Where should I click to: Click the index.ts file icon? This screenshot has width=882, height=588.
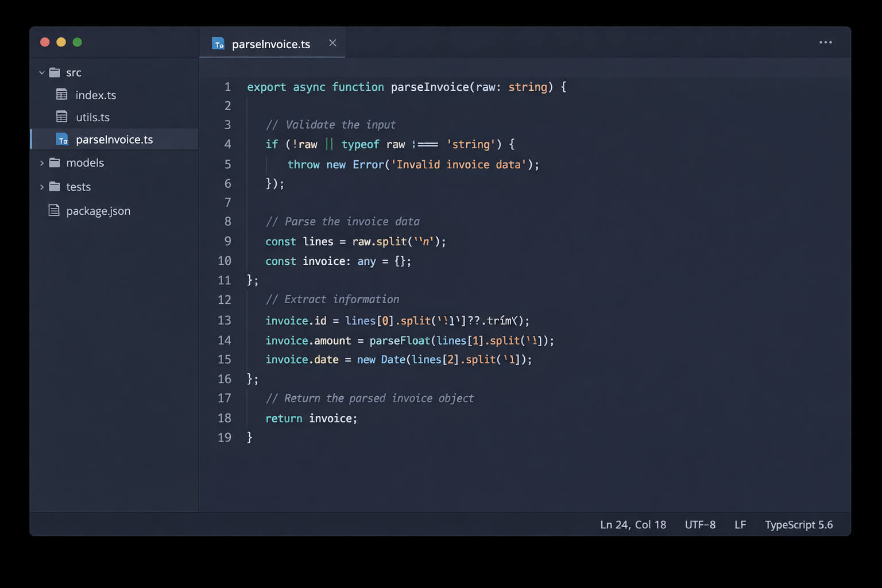click(62, 95)
